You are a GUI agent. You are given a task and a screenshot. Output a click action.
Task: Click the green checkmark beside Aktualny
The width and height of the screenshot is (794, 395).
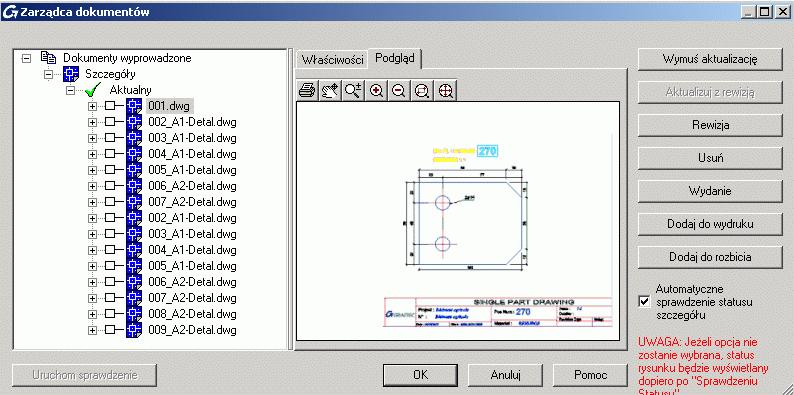93,90
